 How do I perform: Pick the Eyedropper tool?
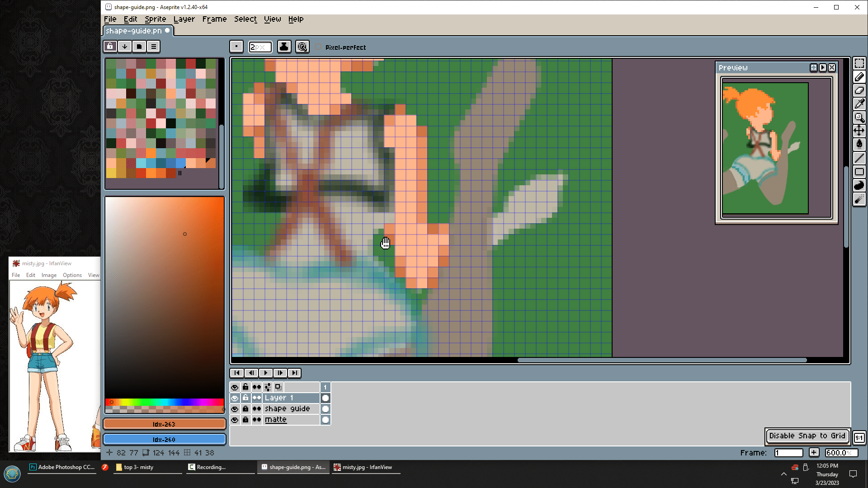859,104
